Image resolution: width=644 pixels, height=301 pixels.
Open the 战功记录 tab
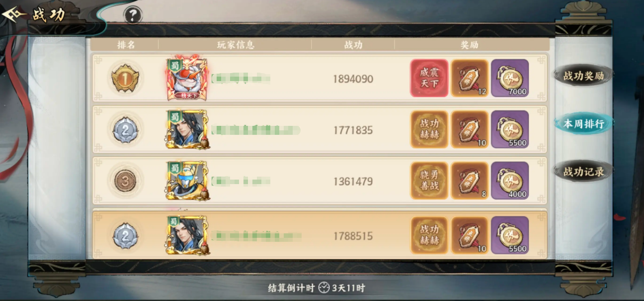pyautogui.click(x=583, y=172)
